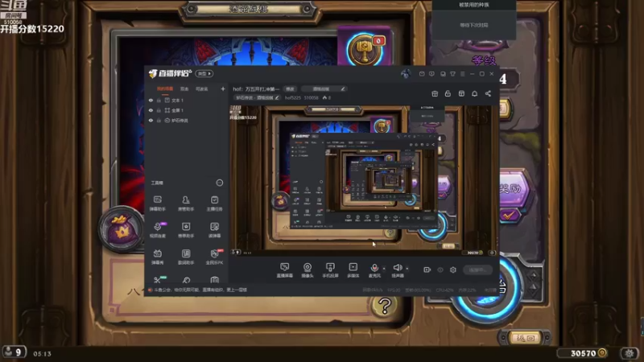The width and height of the screenshot is (644, 362).
Task: Click the purple 奖励 rewards button in Hearthstone
Action: (514, 190)
